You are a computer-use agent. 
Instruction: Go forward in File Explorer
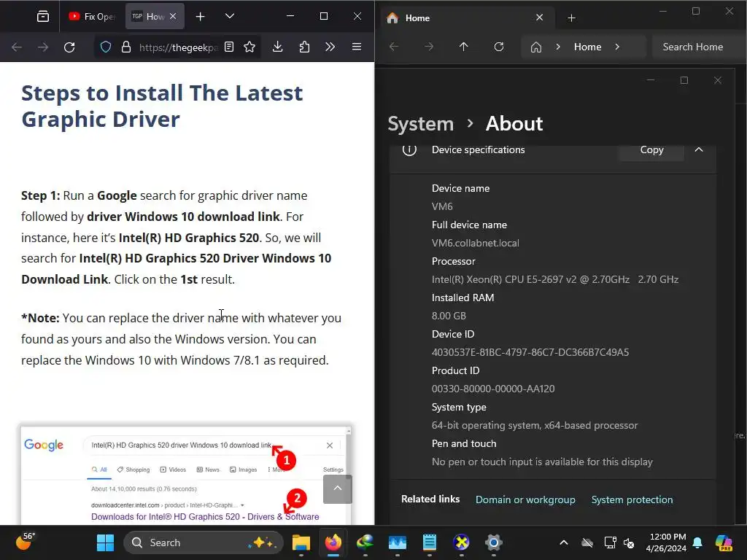pos(429,47)
